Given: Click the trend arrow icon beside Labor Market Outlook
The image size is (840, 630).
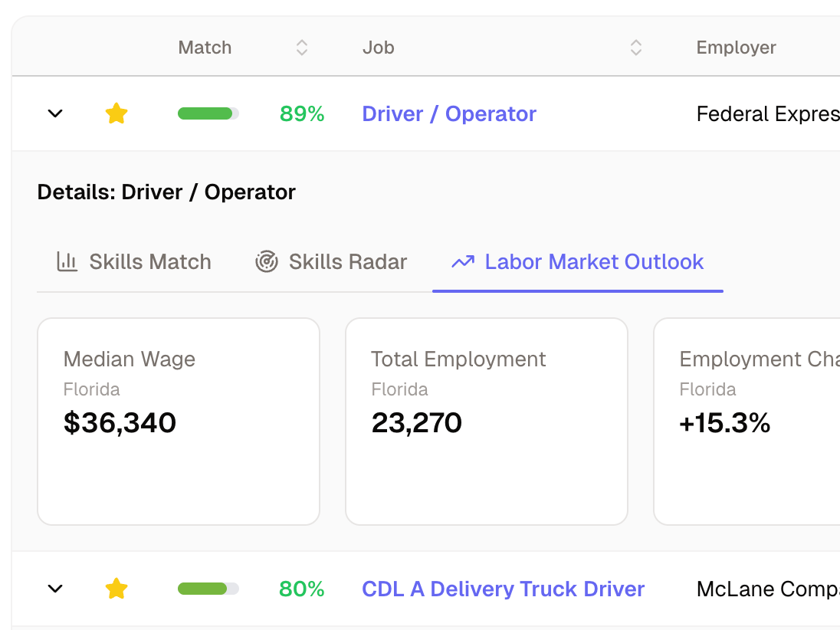Looking at the screenshot, I should point(462,261).
